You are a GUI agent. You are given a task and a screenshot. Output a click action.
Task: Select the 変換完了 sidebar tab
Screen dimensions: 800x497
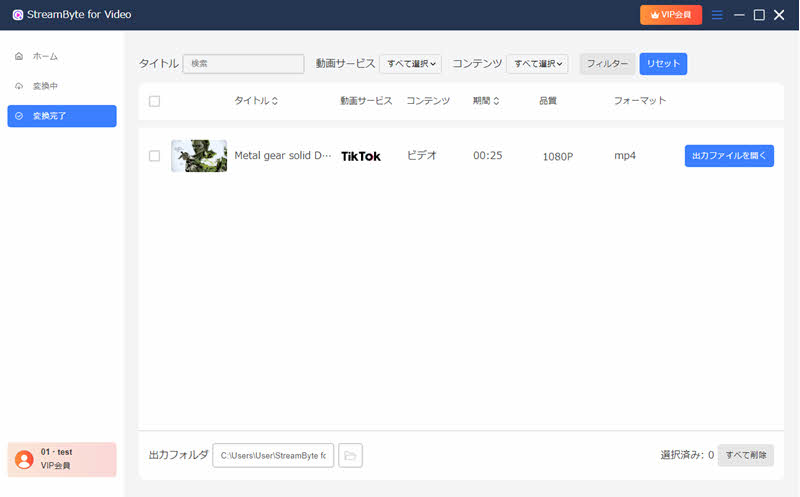pos(62,116)
